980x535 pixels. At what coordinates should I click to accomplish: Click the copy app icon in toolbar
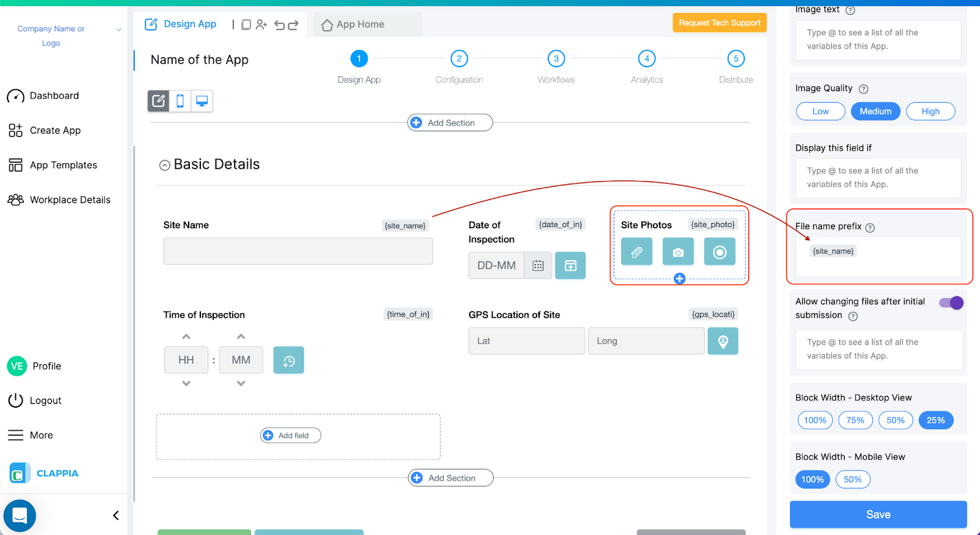(x=246, y=24)
